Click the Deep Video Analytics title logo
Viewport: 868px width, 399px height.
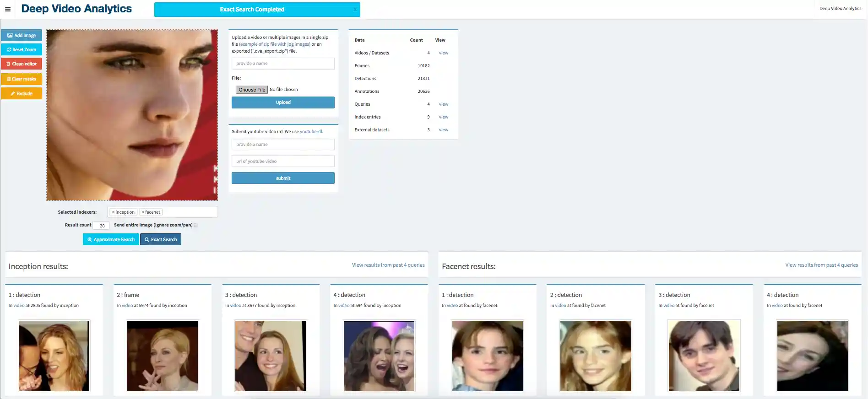click(76, 9)
